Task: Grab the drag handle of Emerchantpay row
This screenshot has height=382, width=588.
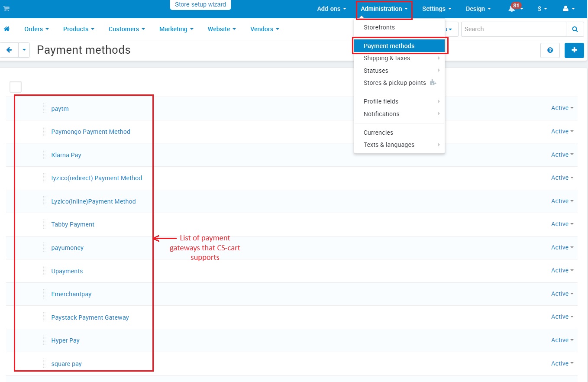Action: point(45,294)
